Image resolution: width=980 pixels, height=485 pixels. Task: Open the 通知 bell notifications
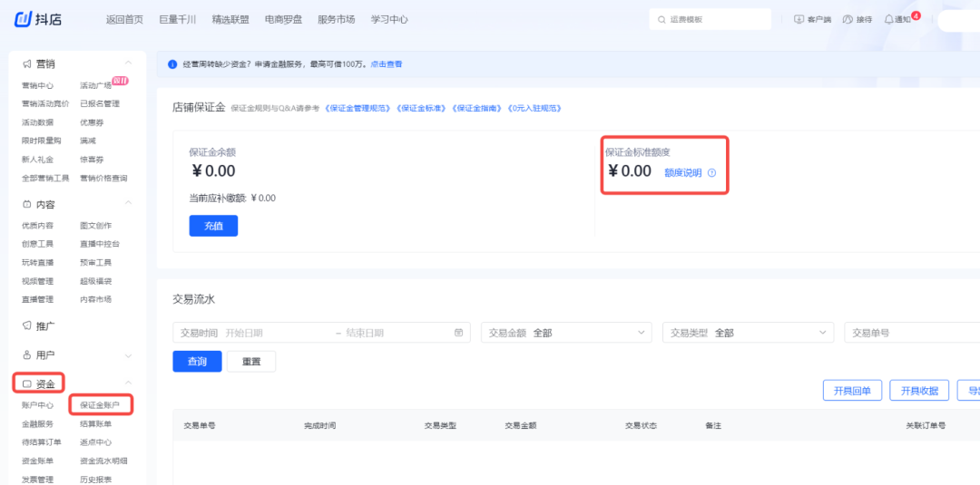(889, 19)
